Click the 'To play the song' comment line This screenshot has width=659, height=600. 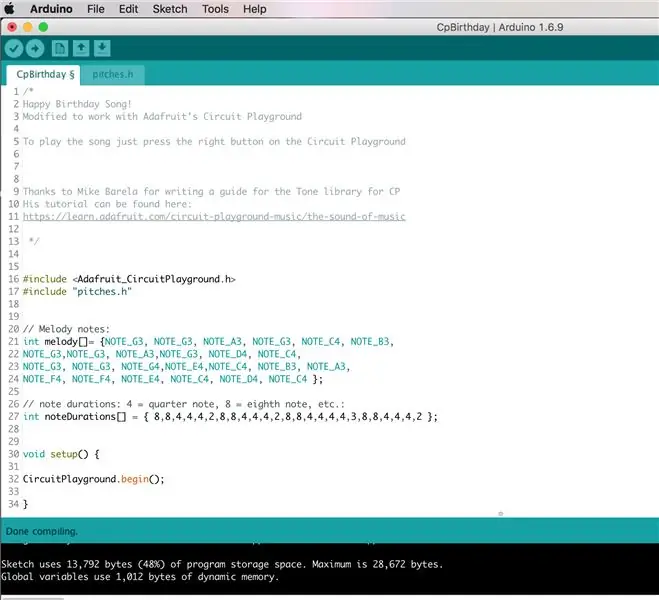click(x=214, y=142)
